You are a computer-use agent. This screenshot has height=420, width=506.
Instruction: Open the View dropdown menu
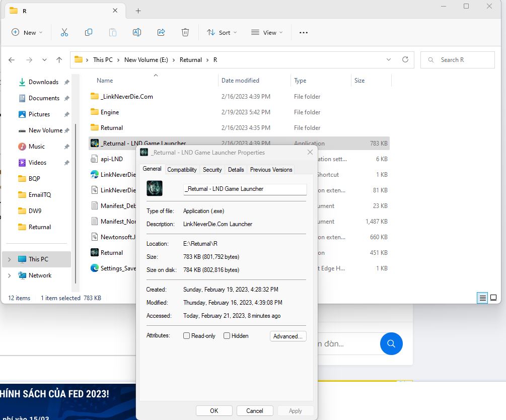pyautogui.click(x=267, y=32)
